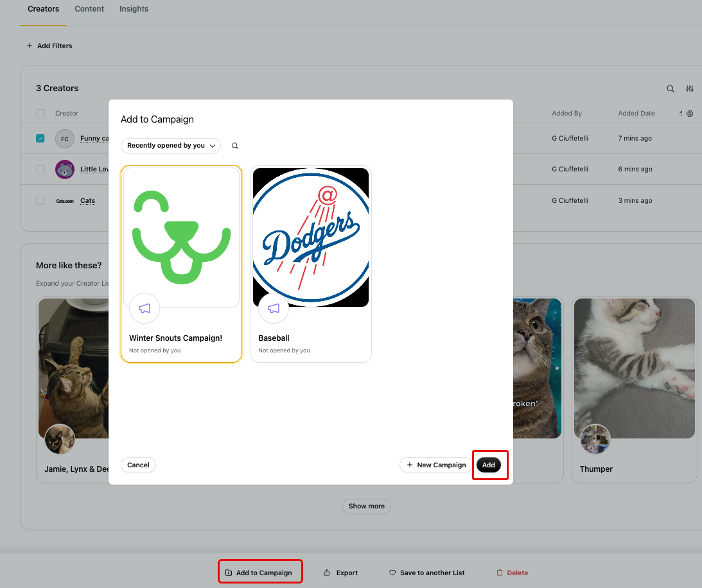Viewport: 702px width, 588px height.
Task: Open the table filter sliders icon
Action: [x=690, y=89]
